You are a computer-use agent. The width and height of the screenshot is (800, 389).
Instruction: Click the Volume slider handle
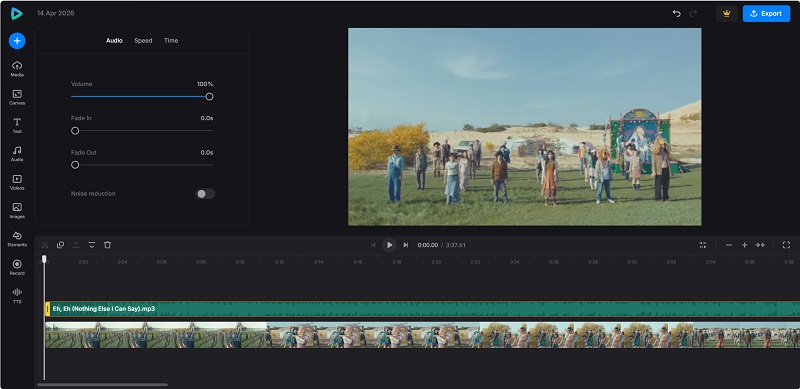209,96
